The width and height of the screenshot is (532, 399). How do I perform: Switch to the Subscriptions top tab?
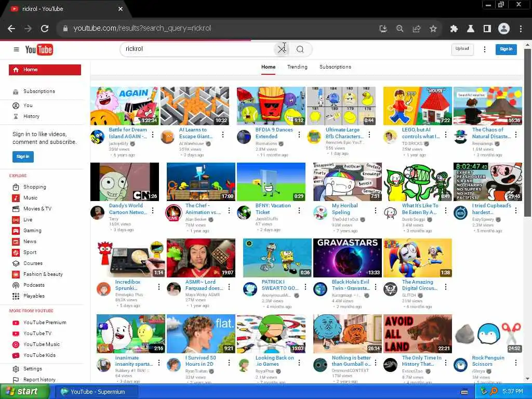click(335, 67)
